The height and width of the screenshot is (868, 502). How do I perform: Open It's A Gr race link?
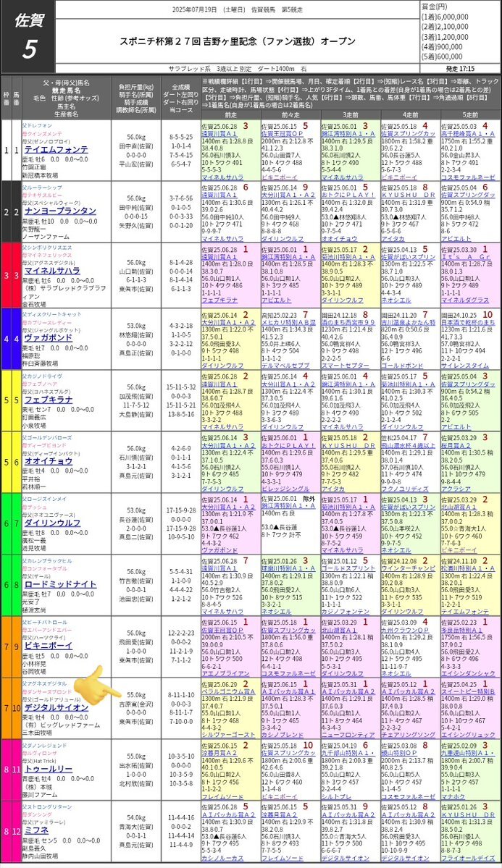[466, 257]
